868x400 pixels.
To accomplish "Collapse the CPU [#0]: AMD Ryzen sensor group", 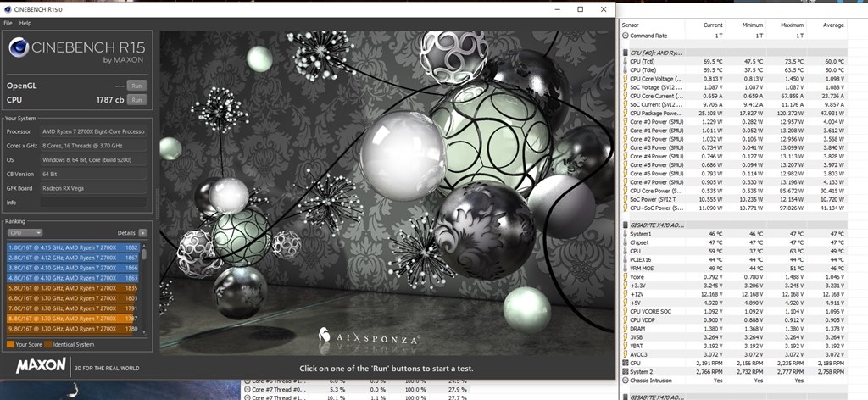I will click(x=625, y=53).
